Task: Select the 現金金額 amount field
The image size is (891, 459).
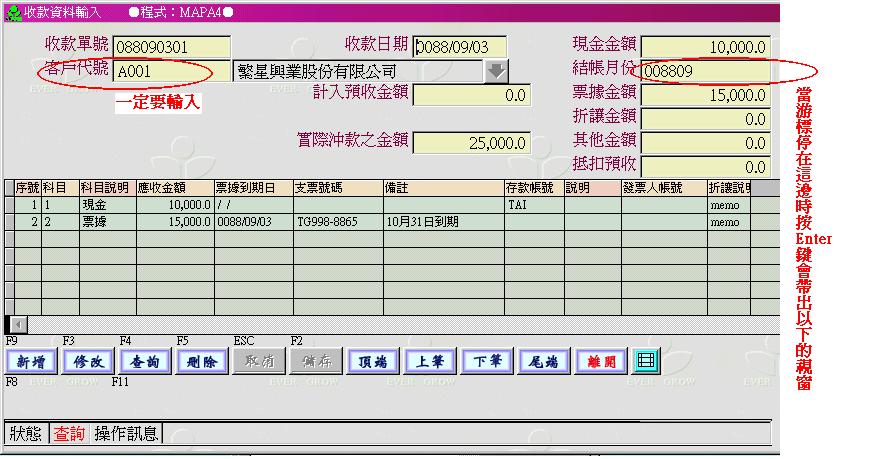Action: click(705, 47)
